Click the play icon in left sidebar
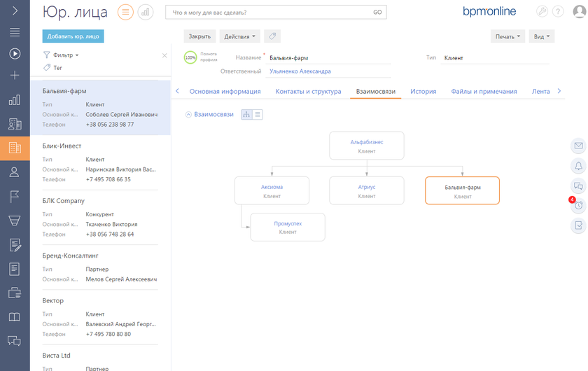This screenshot has height=371, width=588. [15, 53]
